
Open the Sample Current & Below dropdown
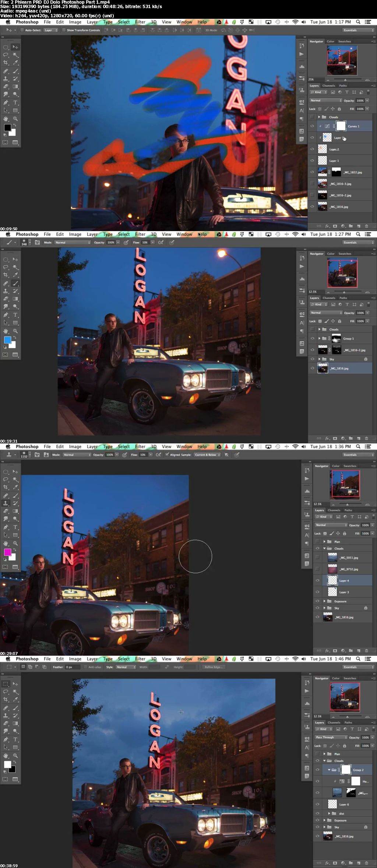coord(207,455)
